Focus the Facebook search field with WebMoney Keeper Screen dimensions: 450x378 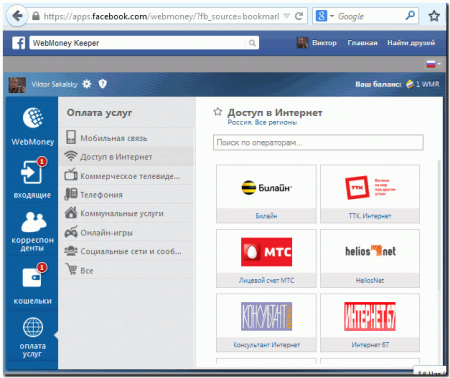coord(144,43)
